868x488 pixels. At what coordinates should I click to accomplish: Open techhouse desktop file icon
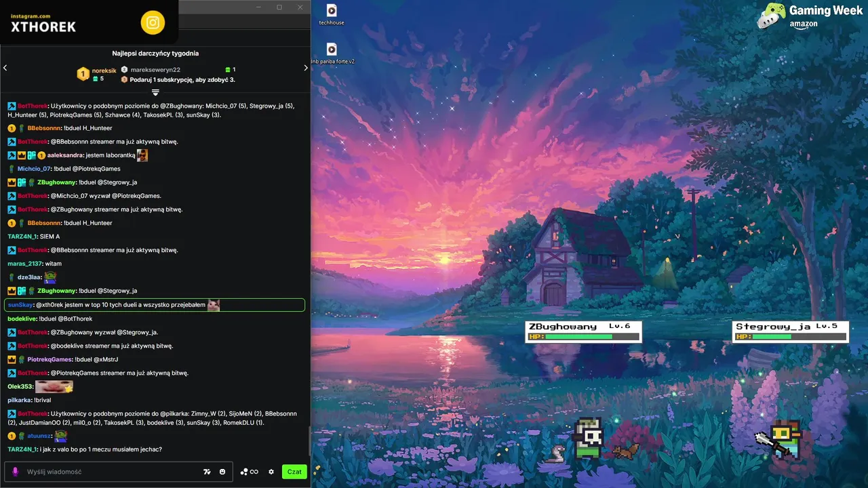pyautogui.click(x=332, y=14)
